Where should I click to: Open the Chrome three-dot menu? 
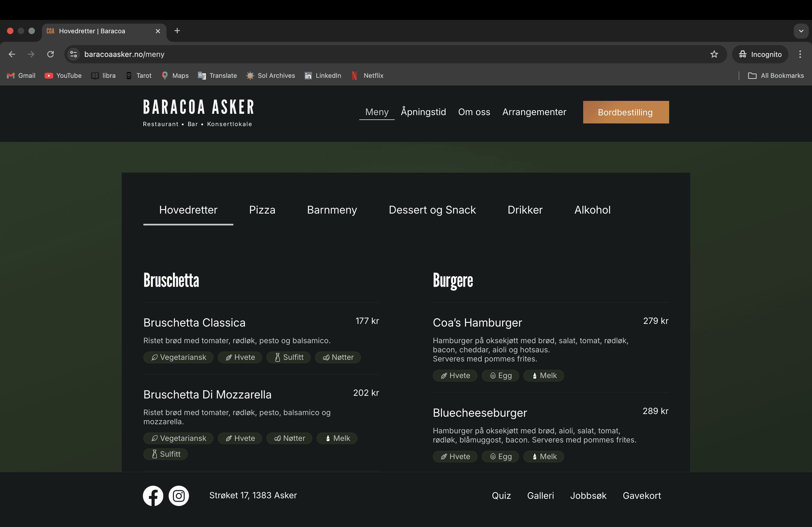[800, 54]
